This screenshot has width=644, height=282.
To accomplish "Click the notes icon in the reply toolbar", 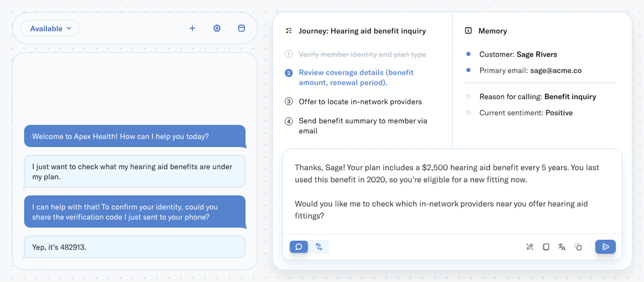I will (546, 247).
